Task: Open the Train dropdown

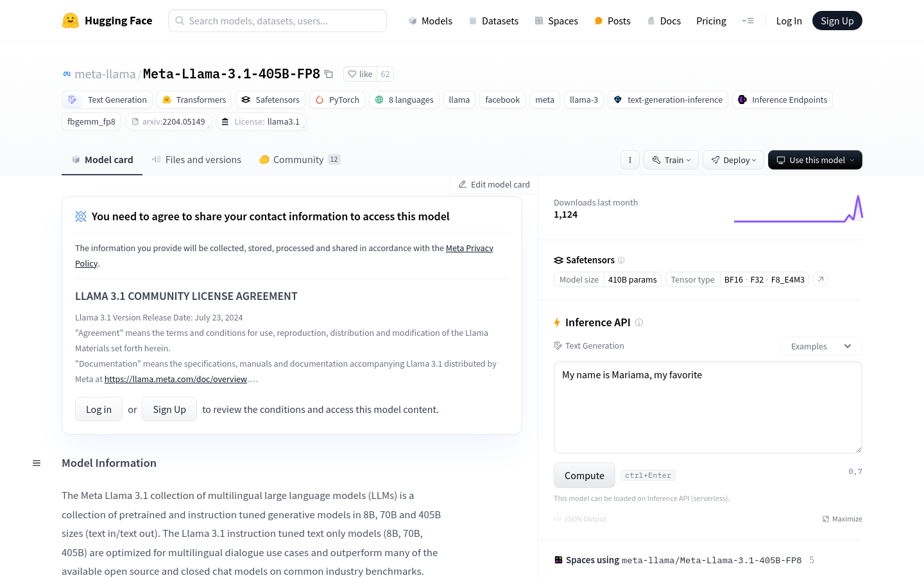Action: 671,160
